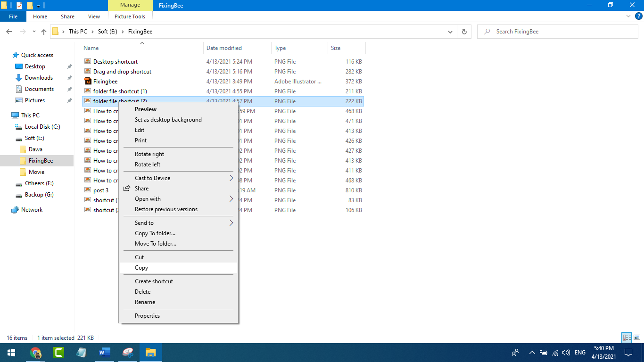This screenshot has height=362, width=644.
Task: Open the View ribbon tab
Action: point(94,16)
